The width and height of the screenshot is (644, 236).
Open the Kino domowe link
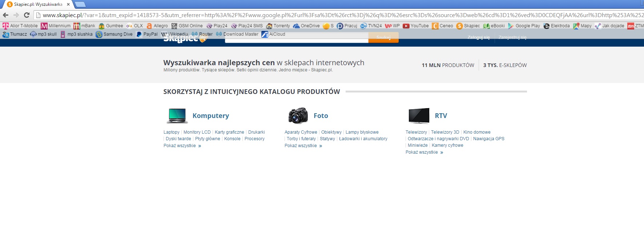click(x=477, y=132)
